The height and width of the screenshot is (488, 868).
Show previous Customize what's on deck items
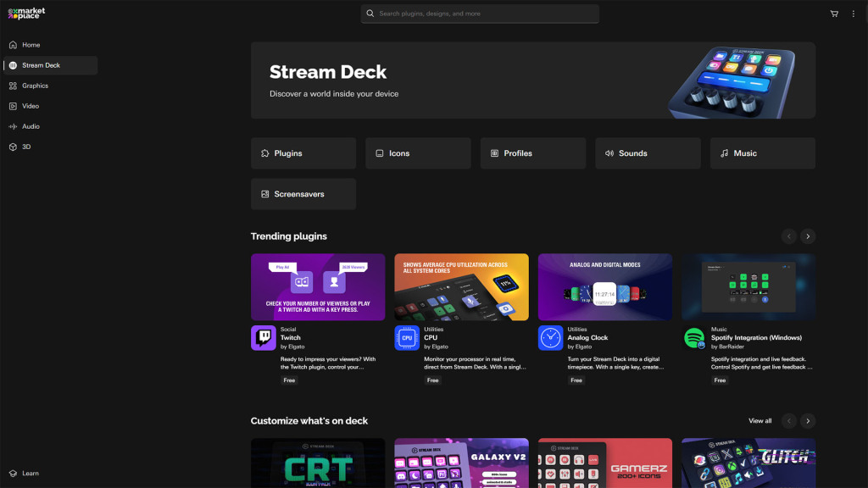tap(789, 422)
